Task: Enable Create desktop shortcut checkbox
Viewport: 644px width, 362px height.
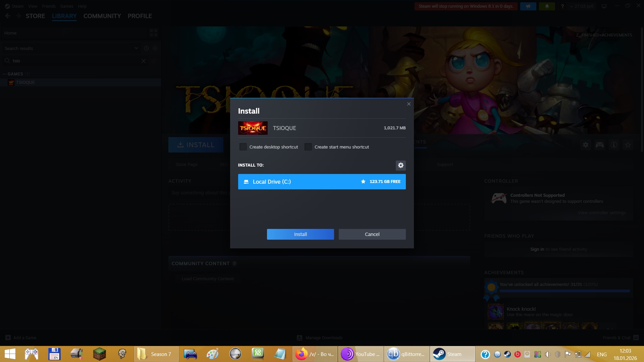Action: coord(243,147)
